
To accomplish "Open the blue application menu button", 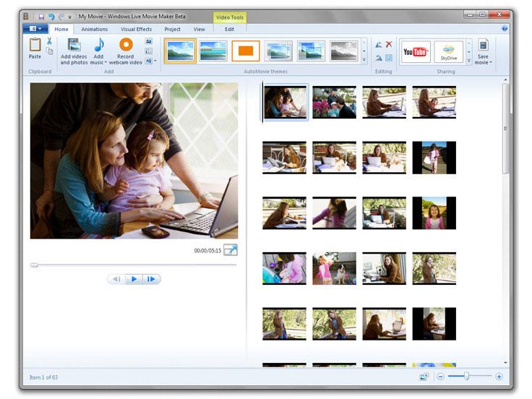I will (x=35, y=29).
